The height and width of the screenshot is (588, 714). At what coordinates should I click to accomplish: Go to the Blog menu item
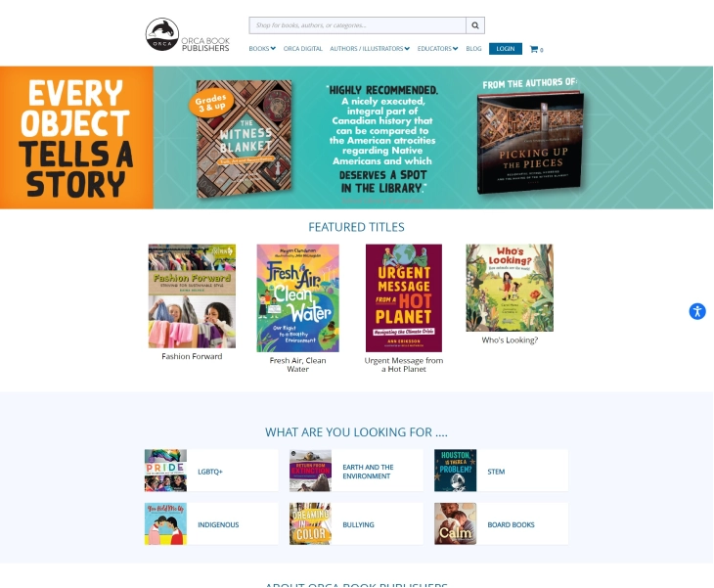click(x=473, y=49)
